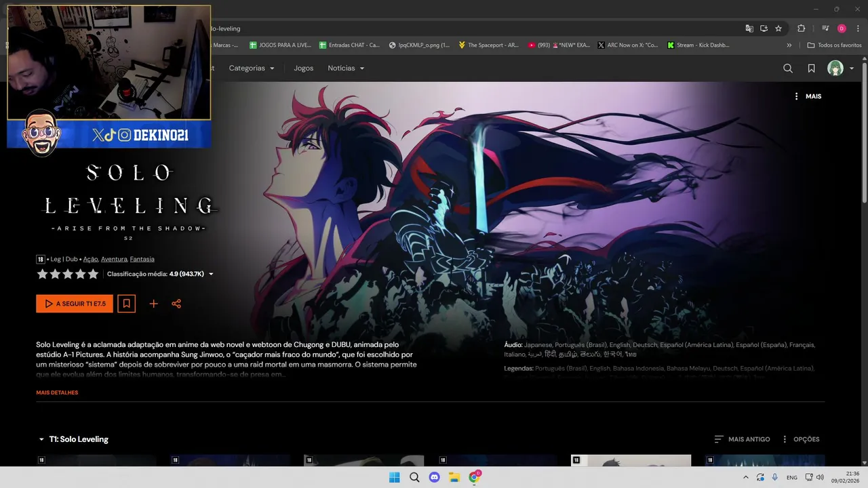Open the Categorias dropdown menu
868x488 pixels.
[252, 68]
